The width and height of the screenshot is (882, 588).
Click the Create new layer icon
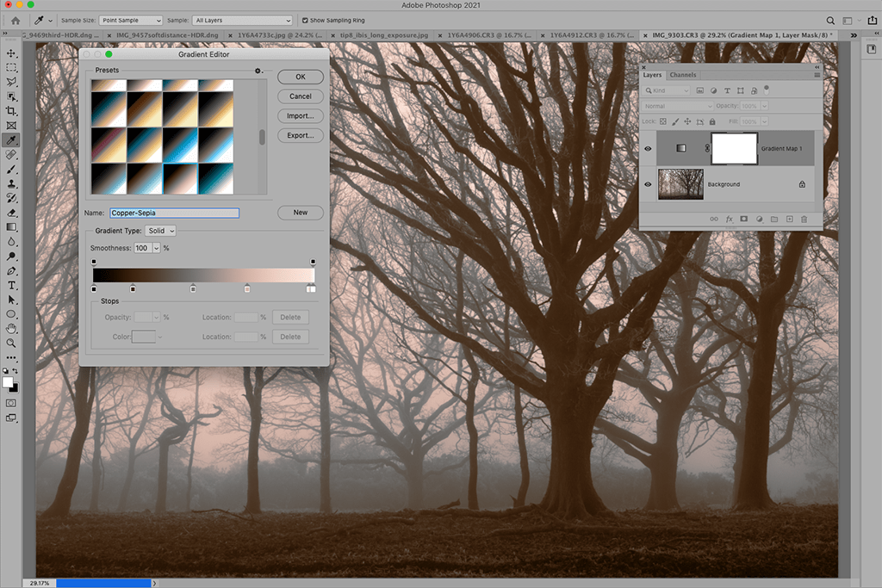click(789, 220)
